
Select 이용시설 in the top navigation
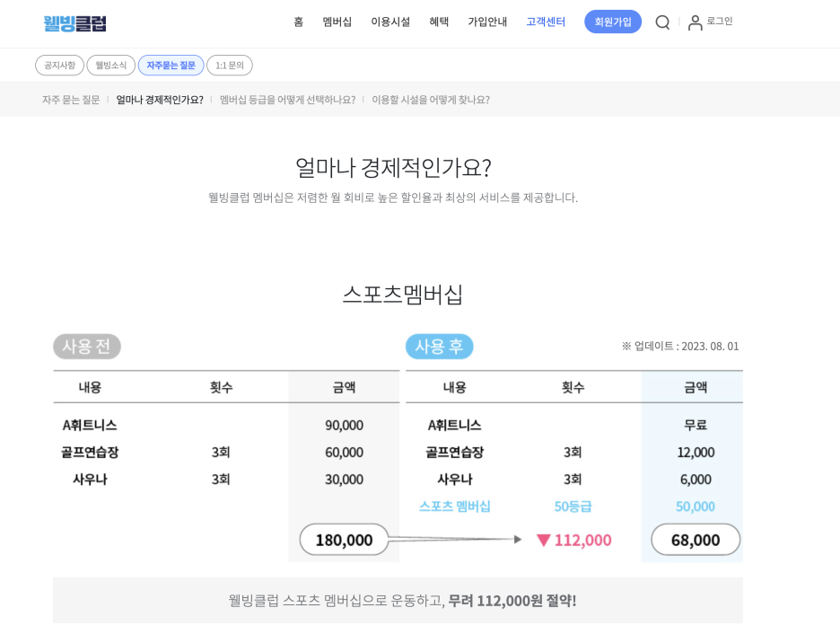[x=390, y=22]
